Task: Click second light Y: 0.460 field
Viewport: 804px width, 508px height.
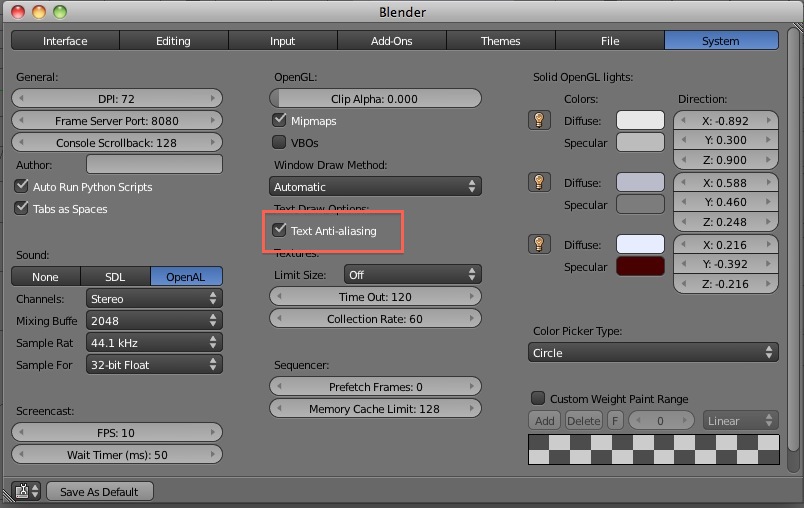Action: click(726, 202)
